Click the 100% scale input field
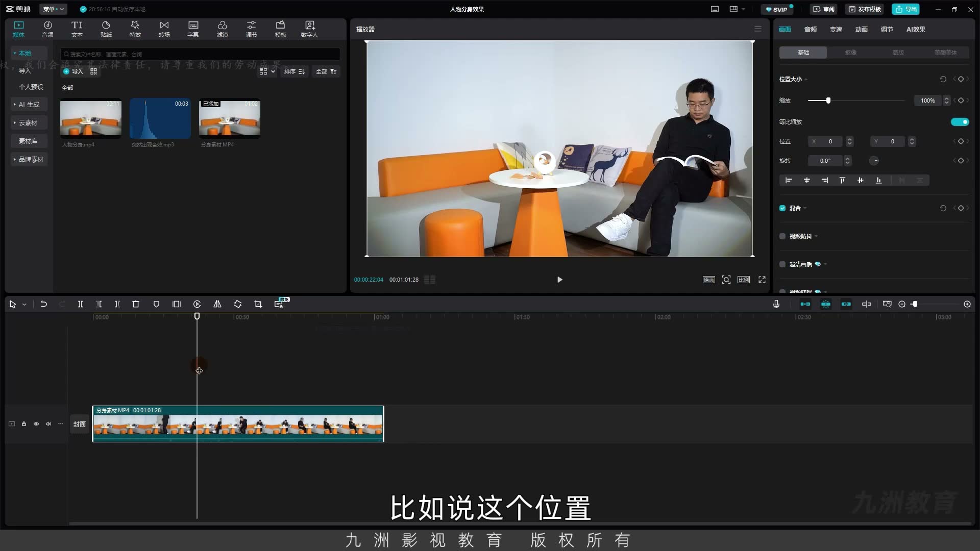Viewport: 980px width, 551px height. [x=927, y=101]
